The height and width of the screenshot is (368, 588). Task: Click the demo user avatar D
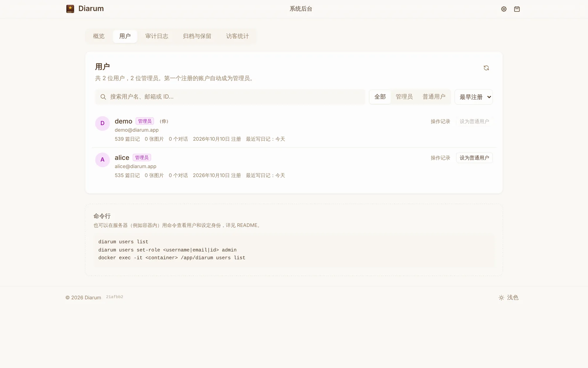(102, 123)
